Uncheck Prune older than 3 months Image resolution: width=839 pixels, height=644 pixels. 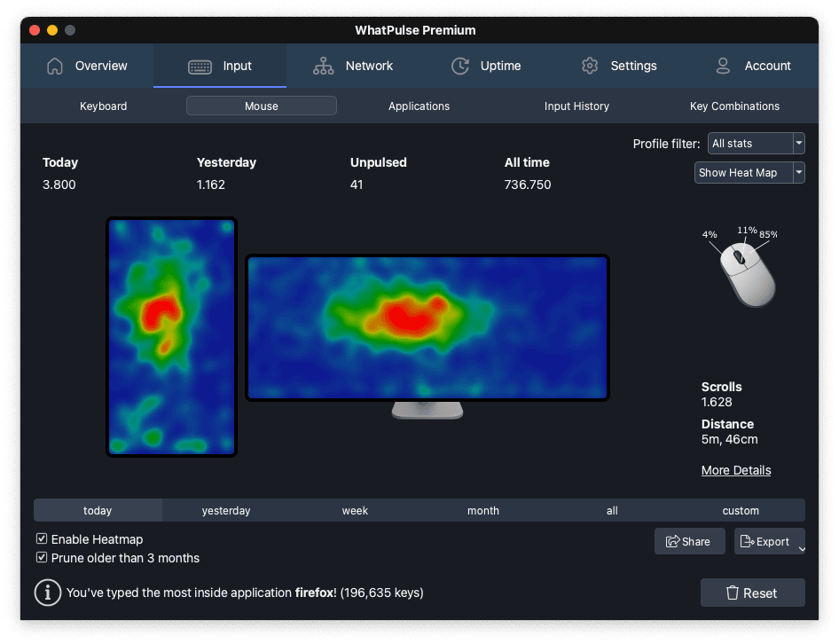pos(42,558)
